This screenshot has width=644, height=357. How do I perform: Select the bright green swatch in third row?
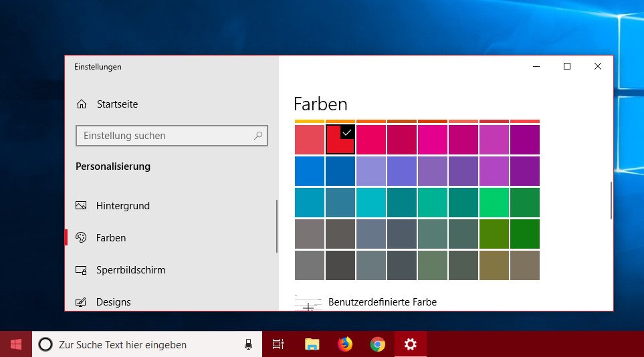(x=494, y=203)
